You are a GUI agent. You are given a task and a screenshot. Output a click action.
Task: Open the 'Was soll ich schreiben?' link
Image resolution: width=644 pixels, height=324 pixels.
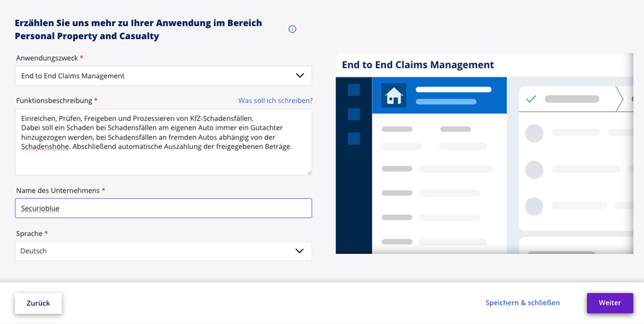click(x=275, y=101)
